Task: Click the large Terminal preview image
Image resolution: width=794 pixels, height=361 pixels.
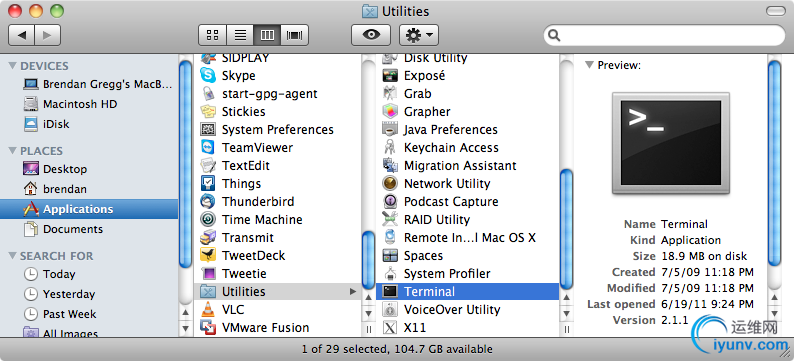Action: (x=671, y=144)
